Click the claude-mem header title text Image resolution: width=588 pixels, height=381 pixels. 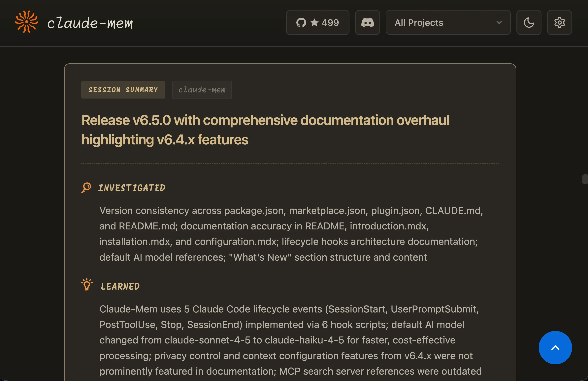coord(90,23)
